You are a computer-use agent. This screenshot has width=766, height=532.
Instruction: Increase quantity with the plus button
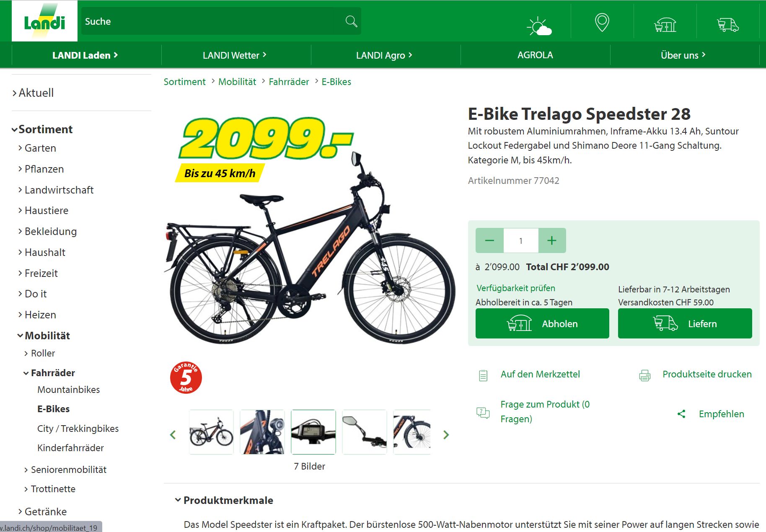point(552,240)
